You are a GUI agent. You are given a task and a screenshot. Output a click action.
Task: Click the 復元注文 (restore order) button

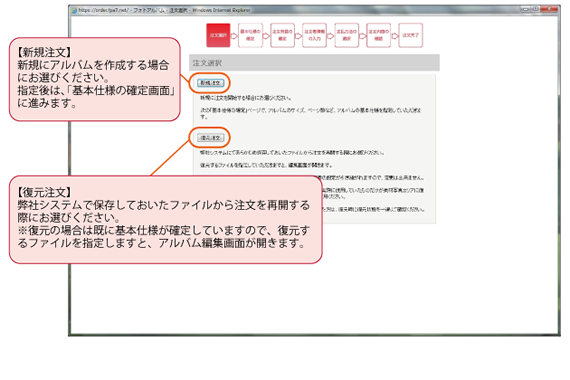(x=210, y=138)
